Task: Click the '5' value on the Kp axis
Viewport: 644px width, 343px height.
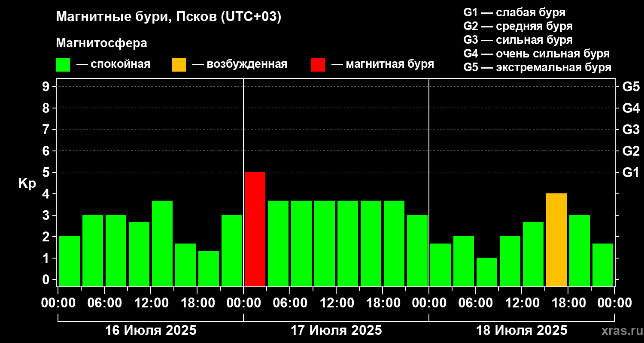Action: 47,172
